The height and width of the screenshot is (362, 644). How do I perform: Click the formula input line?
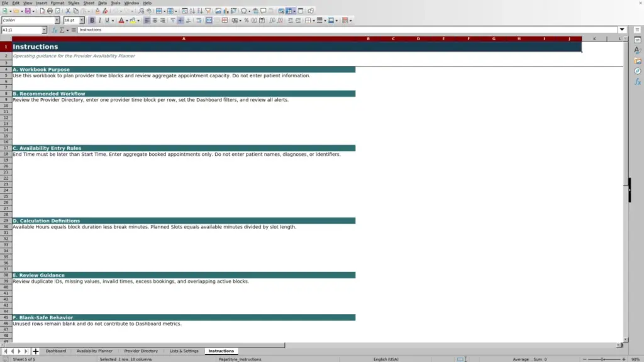(x=347, y=30)
